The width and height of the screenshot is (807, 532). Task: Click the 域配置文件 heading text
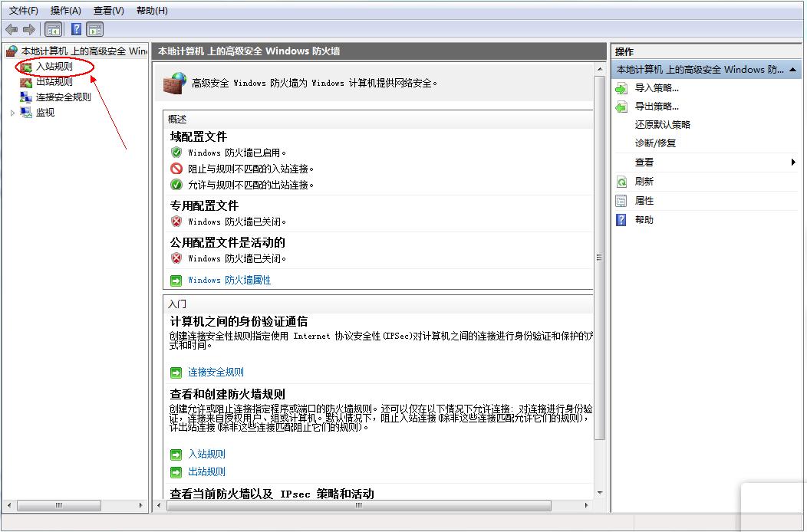tap(199, 137)
